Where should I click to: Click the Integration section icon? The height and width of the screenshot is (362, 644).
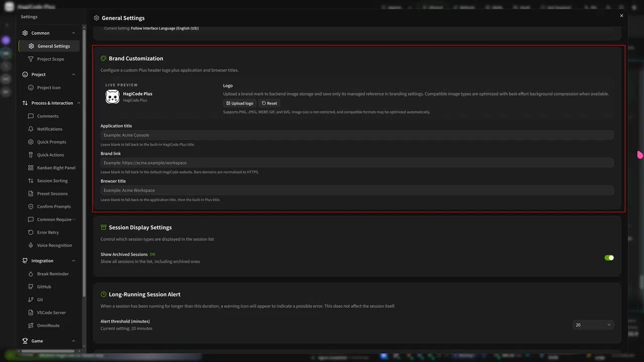tap(25, 261)
